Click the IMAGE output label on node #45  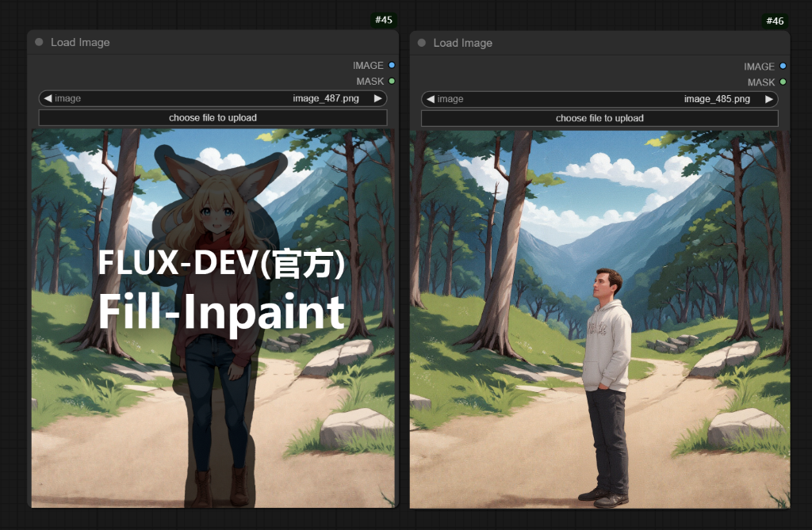coord(368,65)
